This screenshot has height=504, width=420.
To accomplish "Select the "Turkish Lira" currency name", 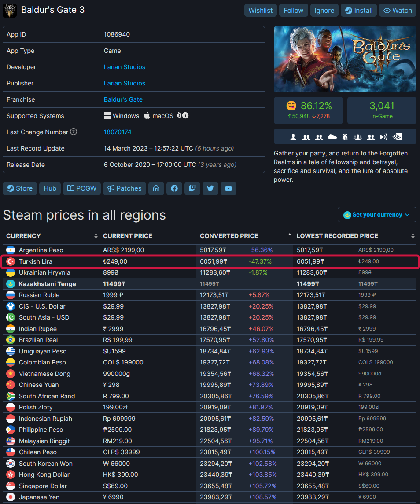I will [x=35, y=261].
